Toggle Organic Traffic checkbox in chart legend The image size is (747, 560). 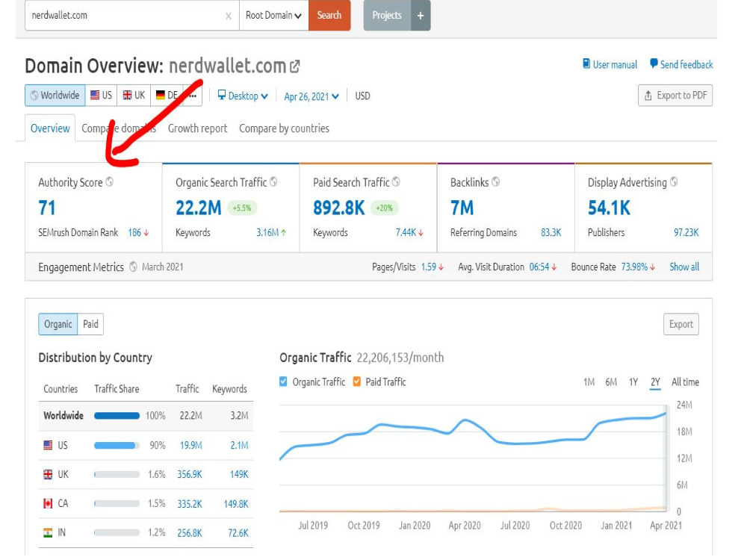[283, 382]
